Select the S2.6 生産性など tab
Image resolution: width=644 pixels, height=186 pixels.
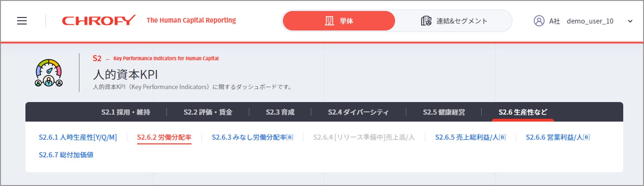click(523, 112)
